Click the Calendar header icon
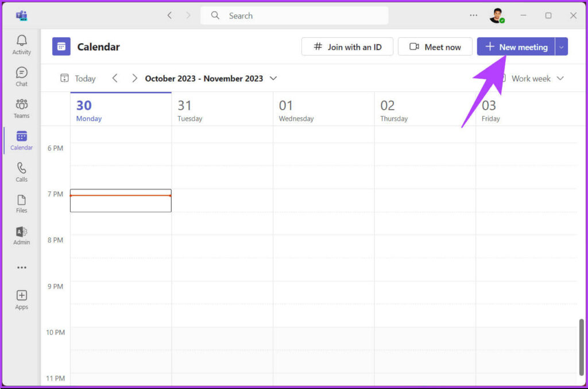588x389 pixels. click(x=61, y=47)
